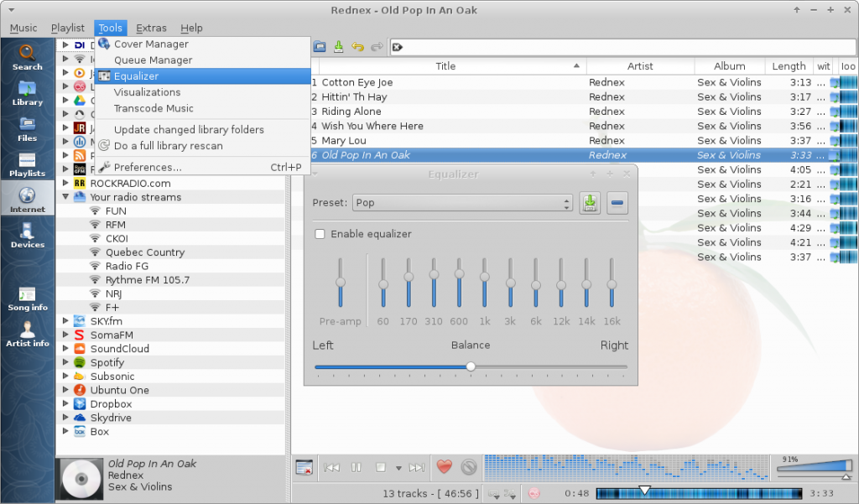
Task: Sort playlist by Length column header
Action: [789, 65]
